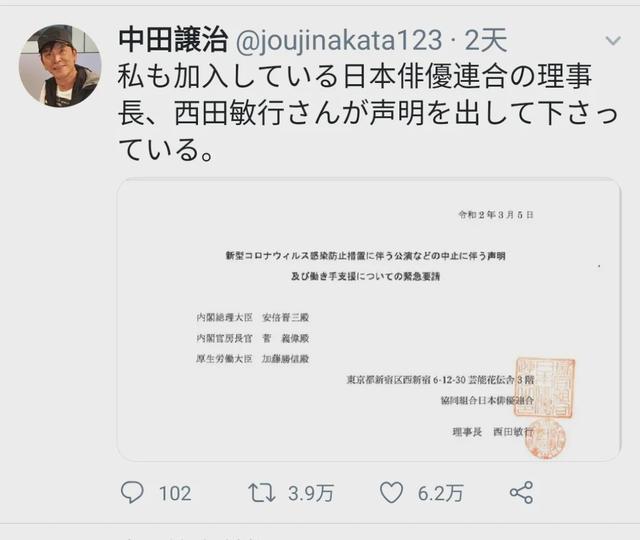Open the 中田譲治 display name
The width and height of the screenshot is (640, 540).
[173, 40]
